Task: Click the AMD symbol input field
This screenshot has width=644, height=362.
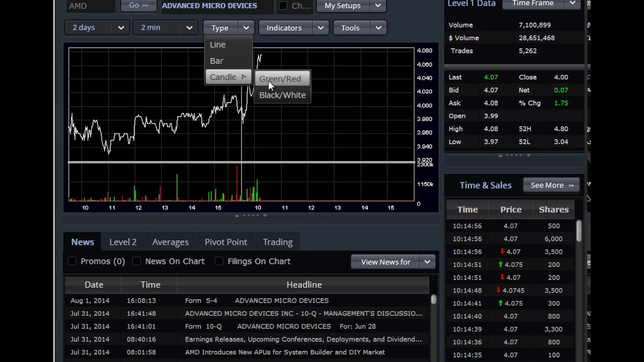Action: (91, 6)
